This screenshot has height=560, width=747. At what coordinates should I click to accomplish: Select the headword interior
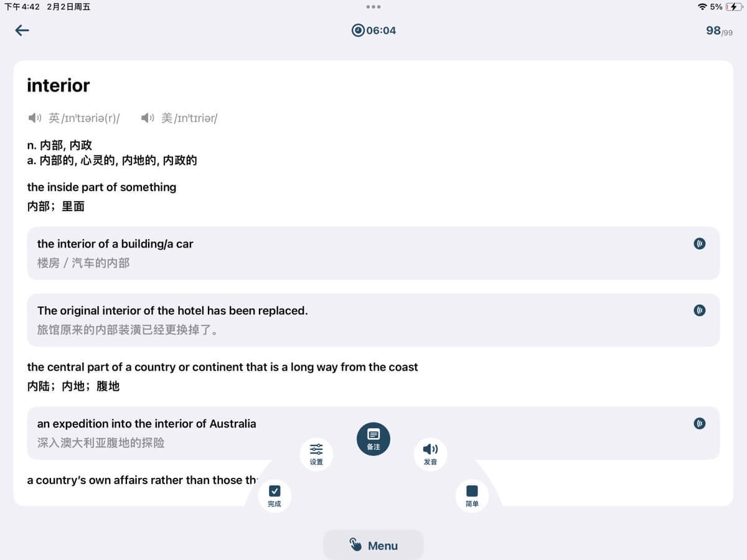point(59,85)
